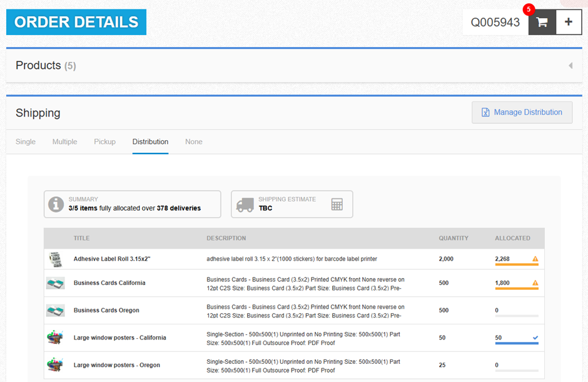Click the Business Cards Oregon thumbnail
Viewport: 588px width, 382px height.
coord(56,311)
